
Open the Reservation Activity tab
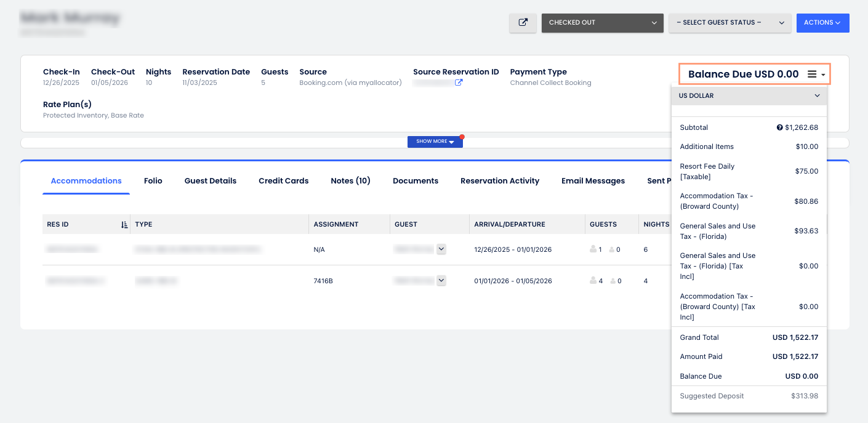[x=500, y=181]
